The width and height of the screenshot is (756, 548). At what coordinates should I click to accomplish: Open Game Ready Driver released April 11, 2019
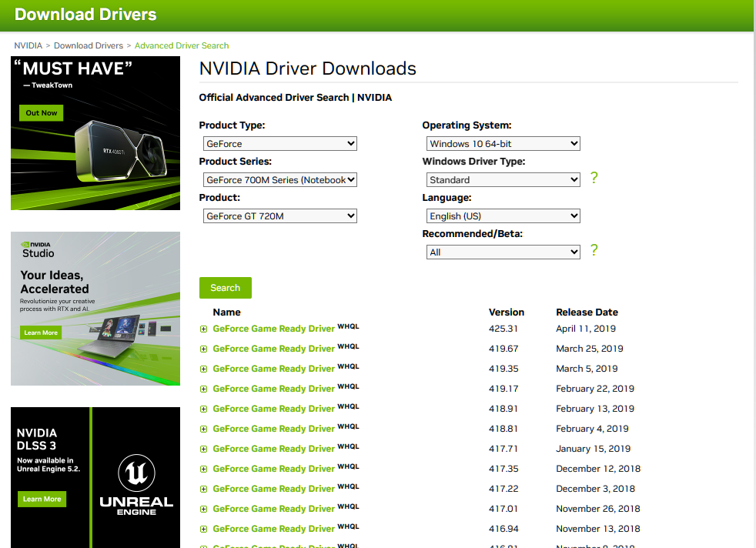274,329
